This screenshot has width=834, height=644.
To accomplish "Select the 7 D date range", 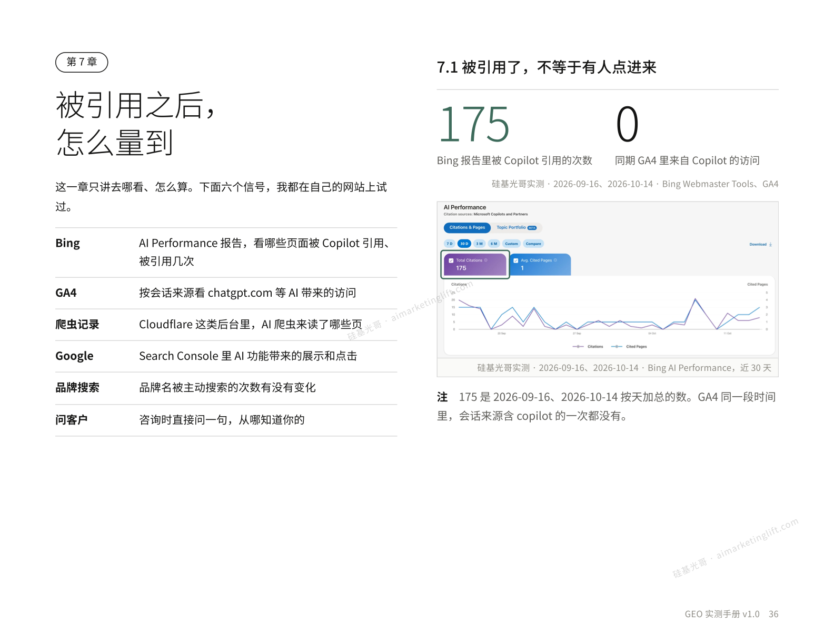I will tap(450, 244).
